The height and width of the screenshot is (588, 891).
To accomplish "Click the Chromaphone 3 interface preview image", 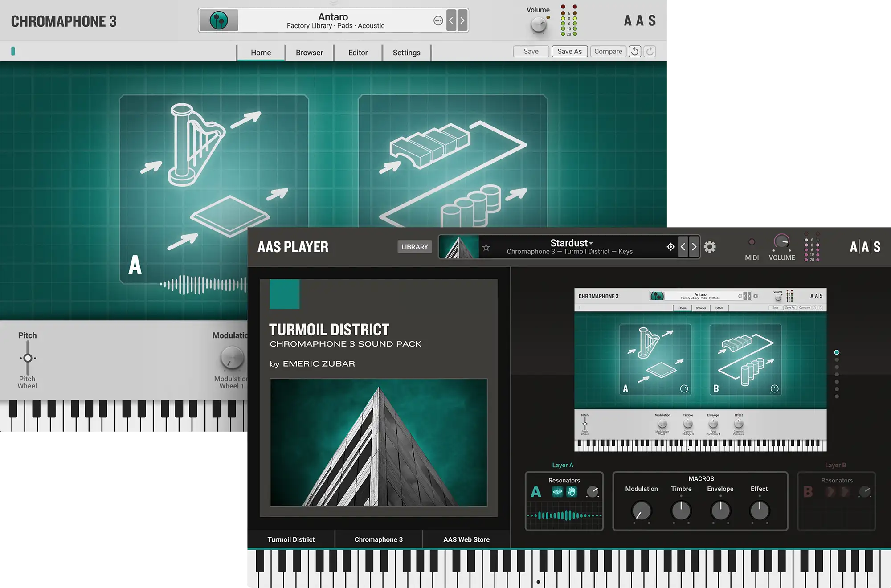I will [x=700, y=370].
